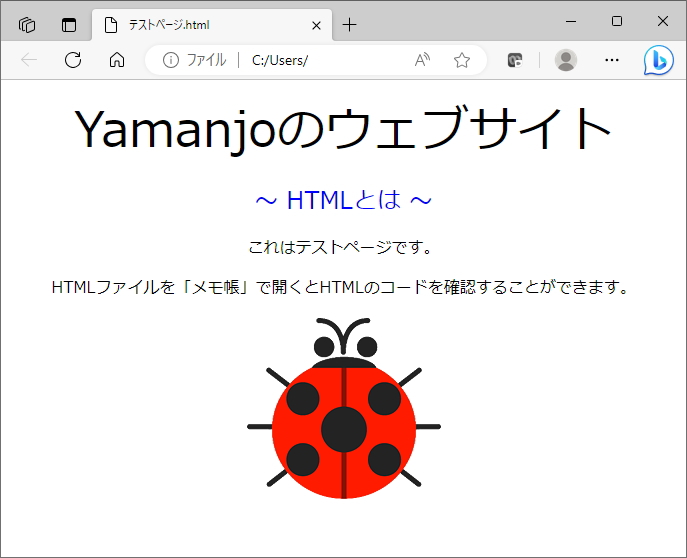
Task: Open the Bing chat sidebar button
Action: 659,60
